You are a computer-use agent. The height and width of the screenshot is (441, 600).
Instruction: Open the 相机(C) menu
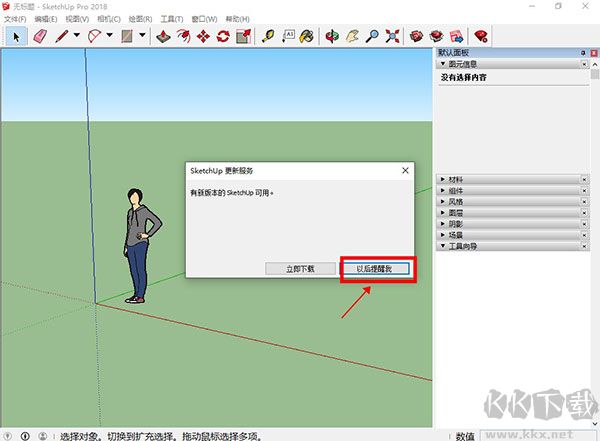tap(109, 19)
